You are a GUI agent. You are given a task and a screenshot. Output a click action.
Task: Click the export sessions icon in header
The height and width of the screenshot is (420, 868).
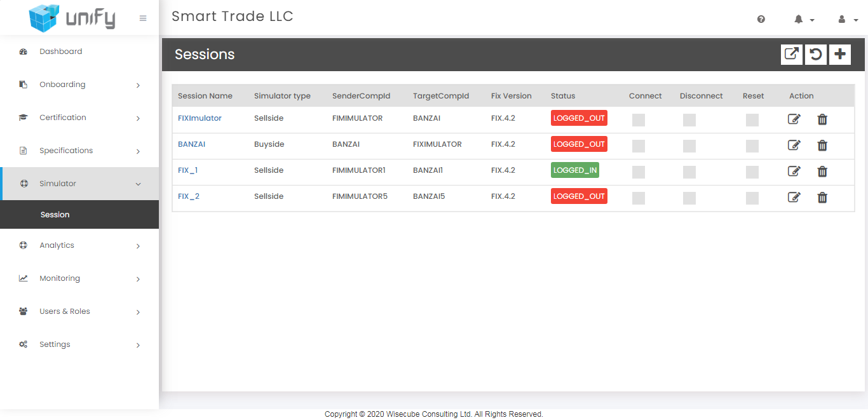pos(791,55)
